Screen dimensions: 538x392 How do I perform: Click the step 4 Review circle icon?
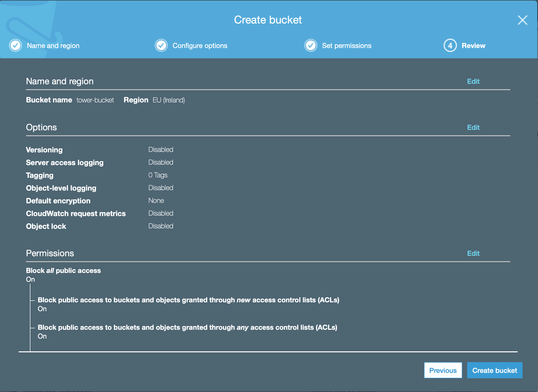[450, 46]
